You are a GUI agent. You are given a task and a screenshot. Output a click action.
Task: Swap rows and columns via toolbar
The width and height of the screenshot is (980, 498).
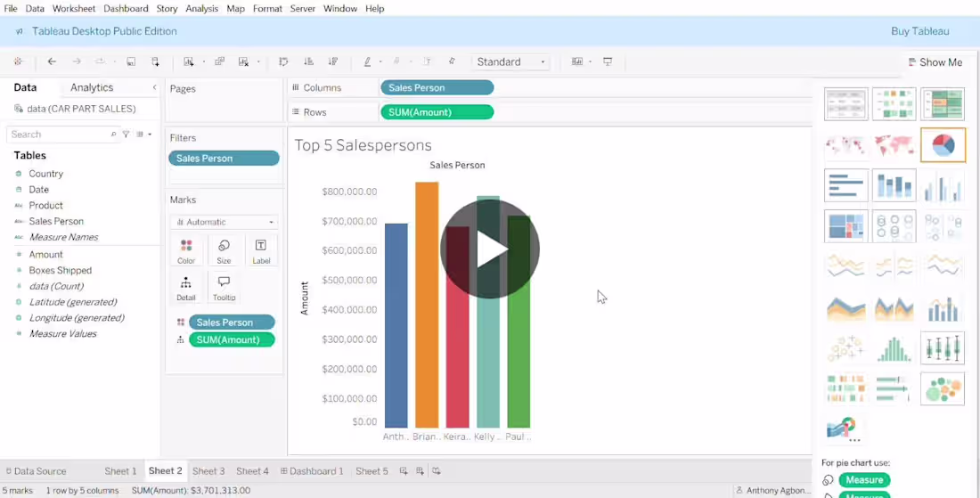[283, 61]
